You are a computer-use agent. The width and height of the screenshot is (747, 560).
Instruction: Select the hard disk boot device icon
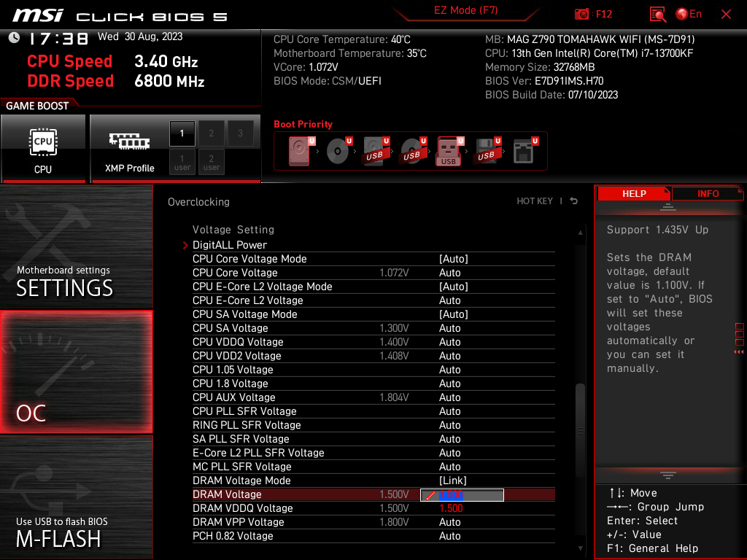pos(300,151)
